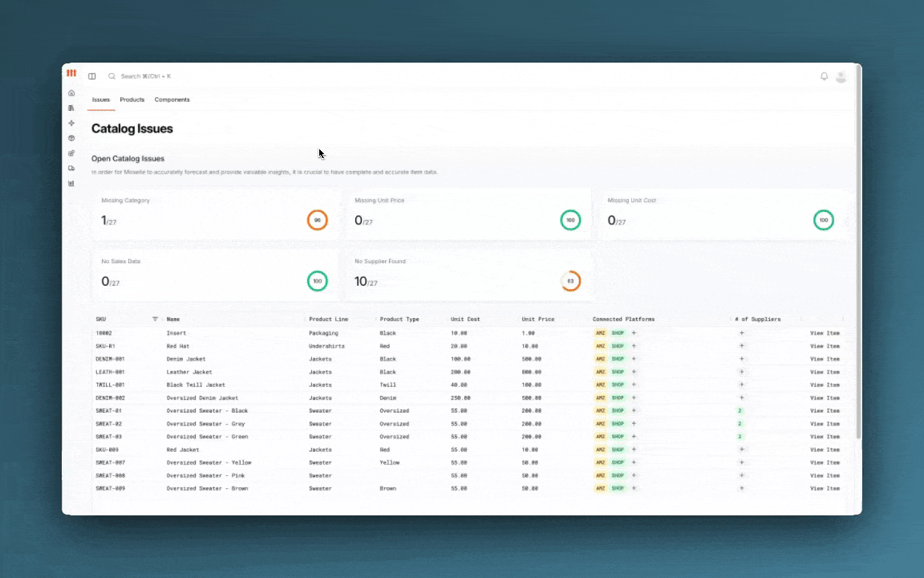Click the Moselle logo at top left

pyautogui.click(x=71, y=73)
